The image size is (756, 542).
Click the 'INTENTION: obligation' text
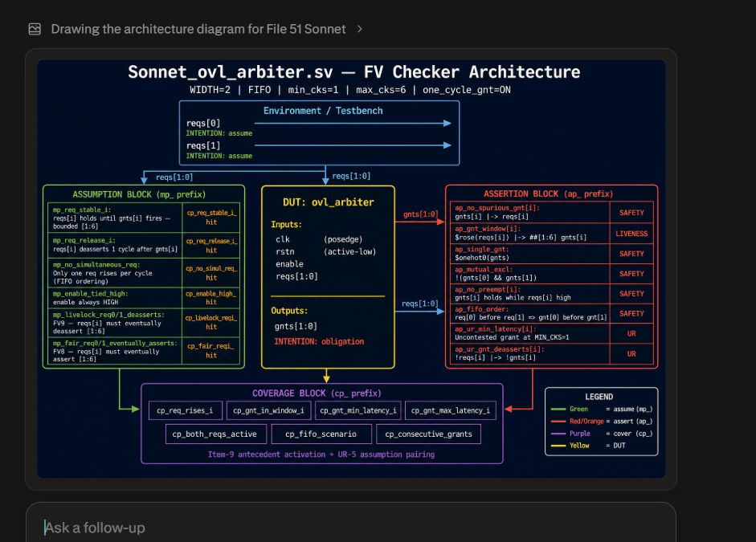pos(319,341)
